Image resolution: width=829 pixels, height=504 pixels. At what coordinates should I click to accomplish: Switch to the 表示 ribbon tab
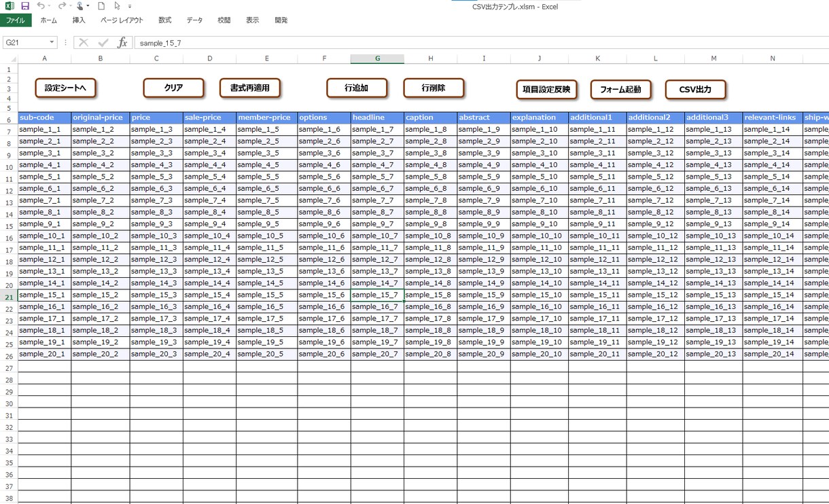coord(253,20)
